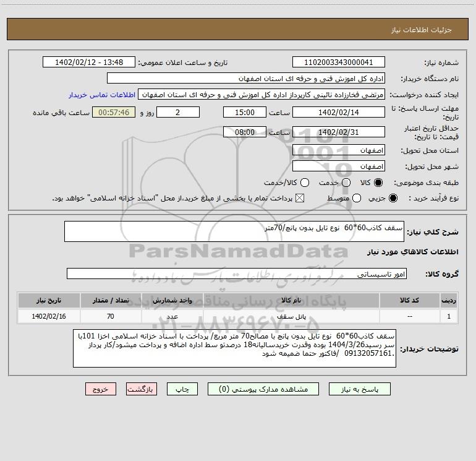Click the buyer notes text area
Viewport: 476px width, 461px height.
(235, 348)
